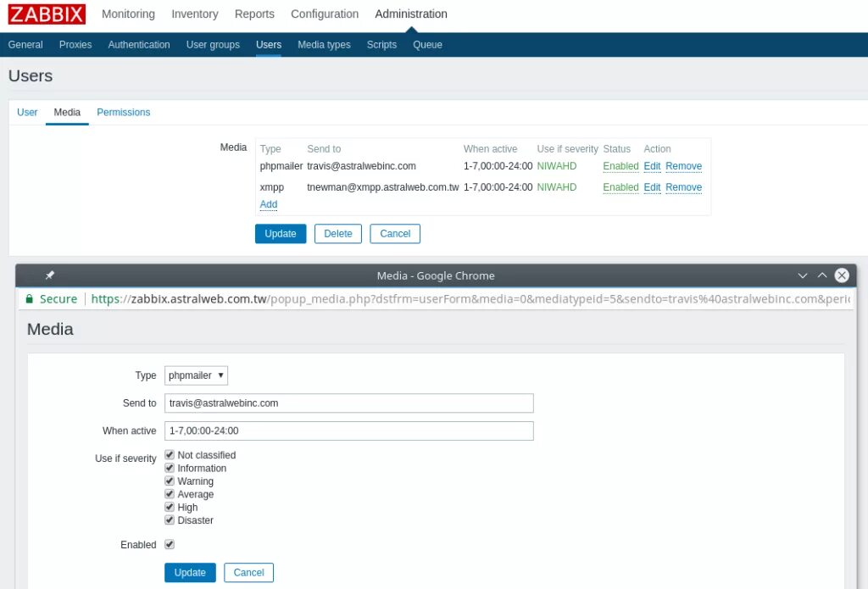868x589 pixels.
Task: Click the ZABBIX logo
Action: [47, 14]
